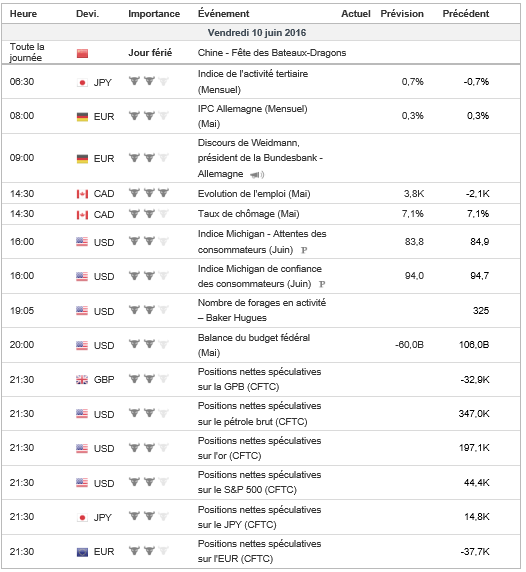Click the three-bull importance icons for Evolution de l'emploi

point(149,193)
